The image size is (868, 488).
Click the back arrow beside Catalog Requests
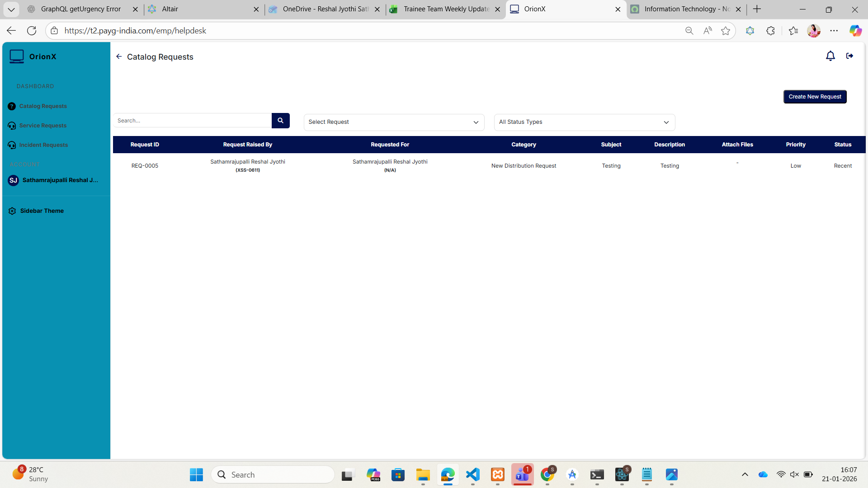pos(119,56)
